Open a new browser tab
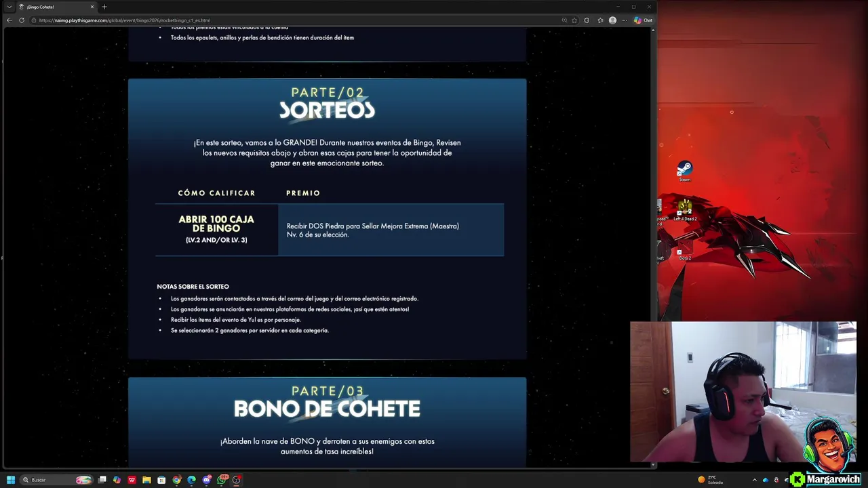 coord(104,7)
